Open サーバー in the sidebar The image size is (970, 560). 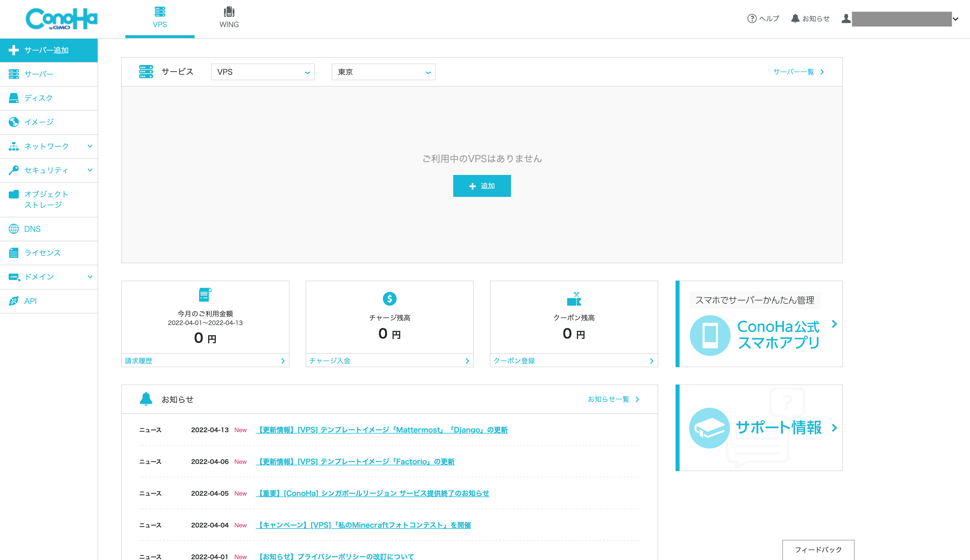(49, 74)
